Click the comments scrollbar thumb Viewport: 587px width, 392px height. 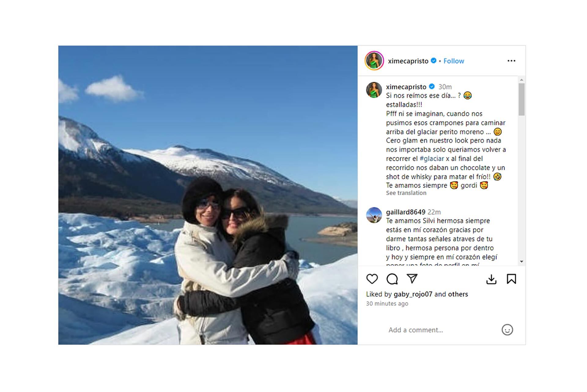tap(522, 99)
